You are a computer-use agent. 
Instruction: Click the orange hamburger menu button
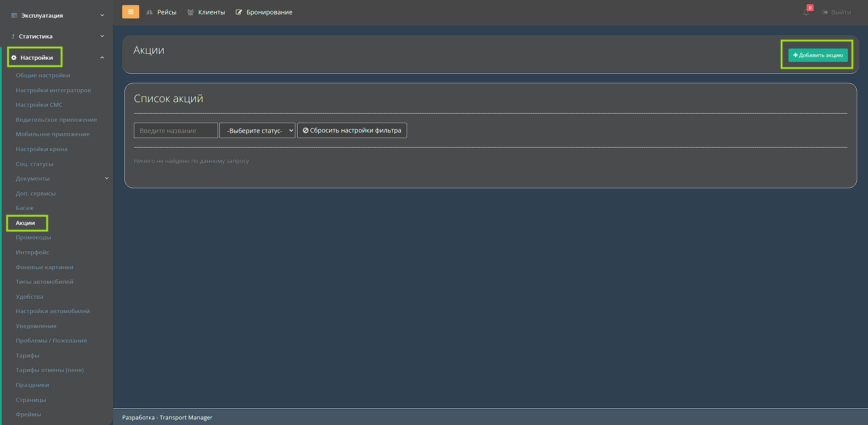click(130, 12)
